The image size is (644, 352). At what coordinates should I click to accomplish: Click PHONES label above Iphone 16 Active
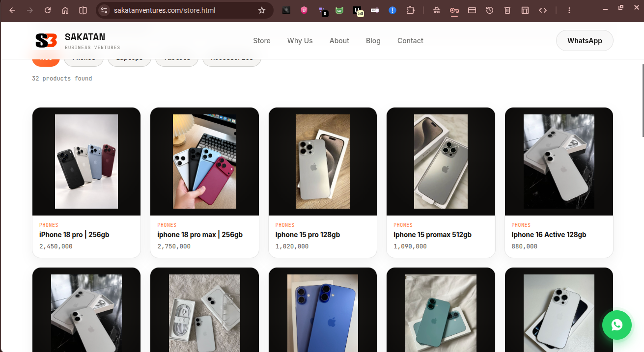(521, 225)
